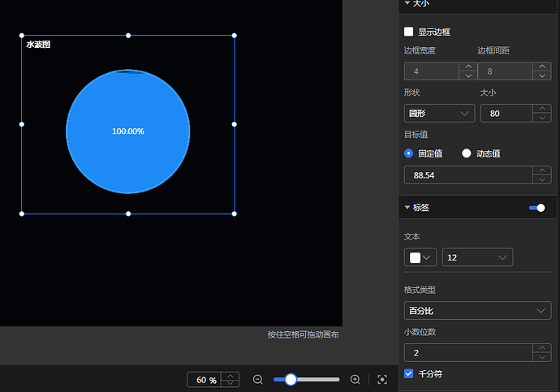The image size is (560, 392).
Task: Click the zoom in magnifier icon
Action: (355, 380)
